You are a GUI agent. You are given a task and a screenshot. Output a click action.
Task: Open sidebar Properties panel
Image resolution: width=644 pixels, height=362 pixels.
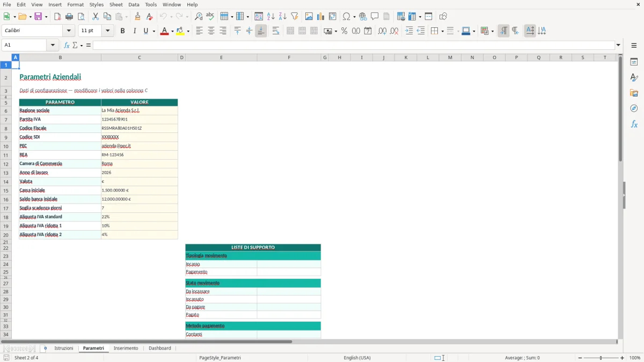click(x=634, y=62)
